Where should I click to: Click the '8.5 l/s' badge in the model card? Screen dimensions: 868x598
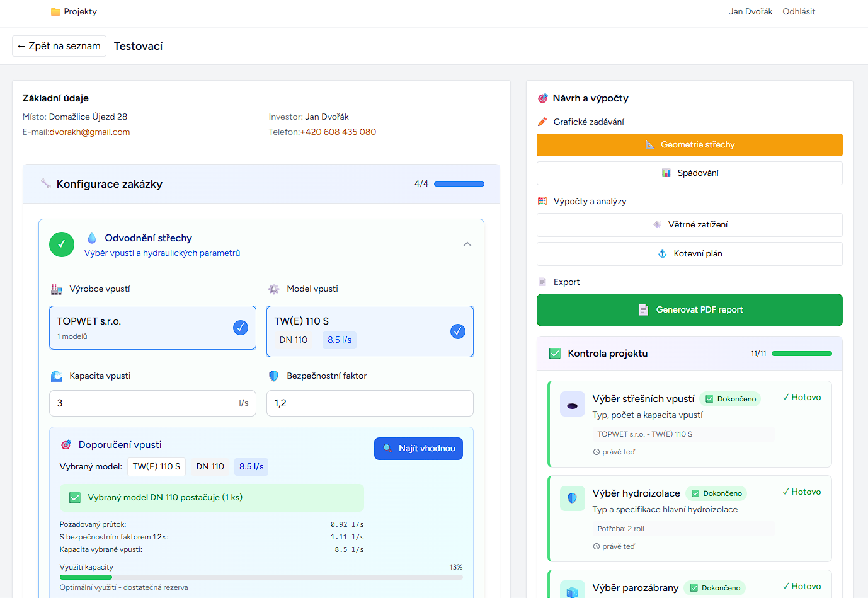click(340, 340)
